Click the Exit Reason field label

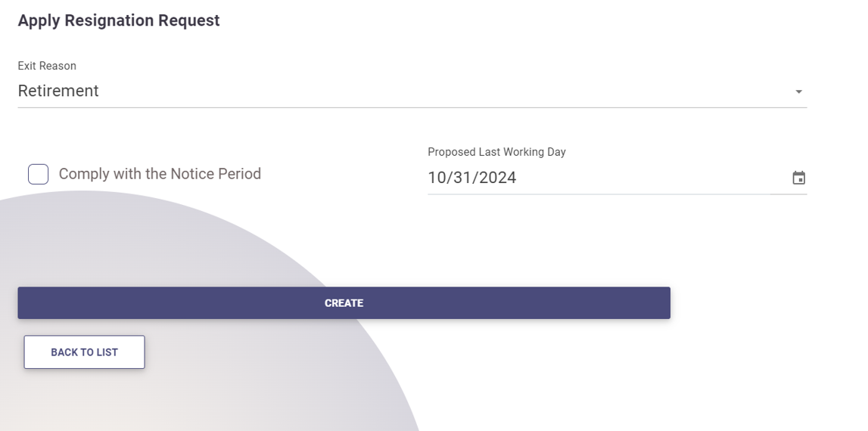pyautogui.click(x=47, y=66)
